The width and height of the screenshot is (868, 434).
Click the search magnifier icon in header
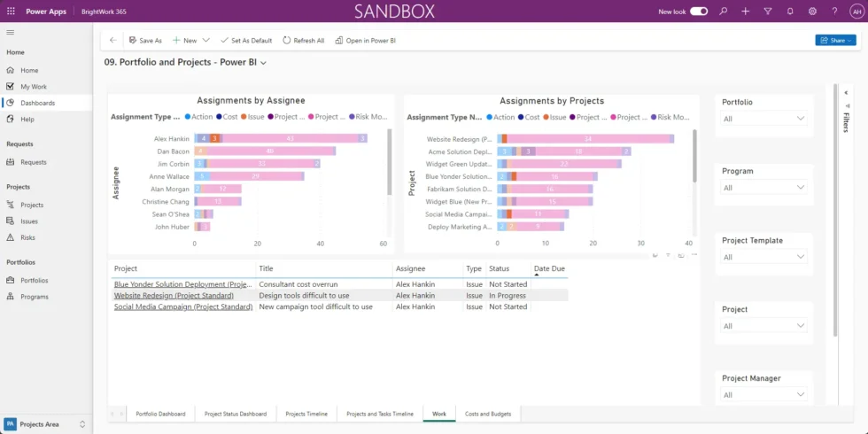click(724, 12)
